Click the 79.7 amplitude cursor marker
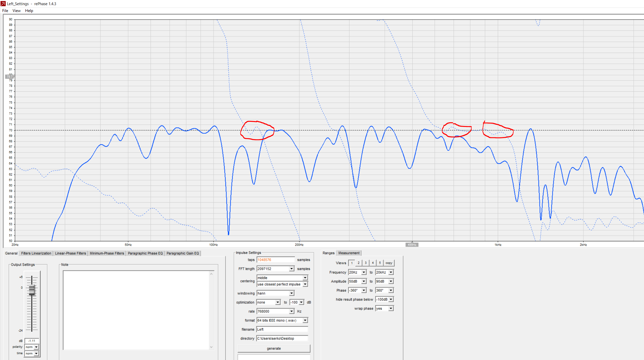This screenshot has width=644, height=360. click(x=9, y=77)
